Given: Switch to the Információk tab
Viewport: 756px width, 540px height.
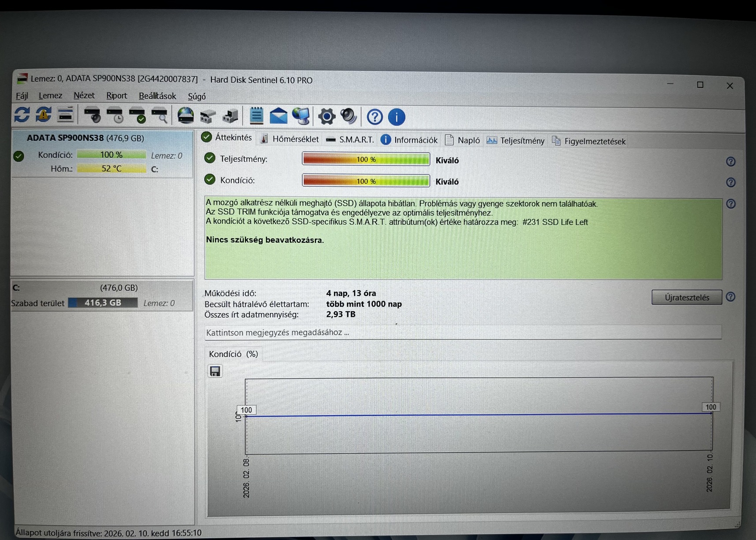Looking at the screenshot, I should coord(410,140).
